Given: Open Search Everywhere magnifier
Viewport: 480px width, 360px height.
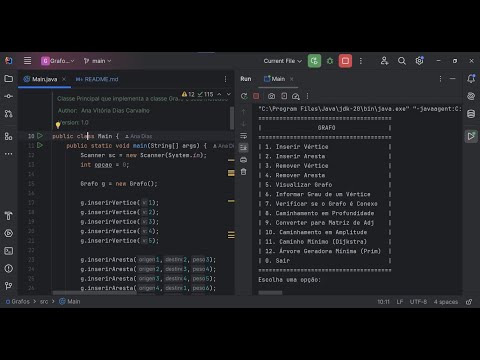Looking at the screenshot, I should pos(402,61).
